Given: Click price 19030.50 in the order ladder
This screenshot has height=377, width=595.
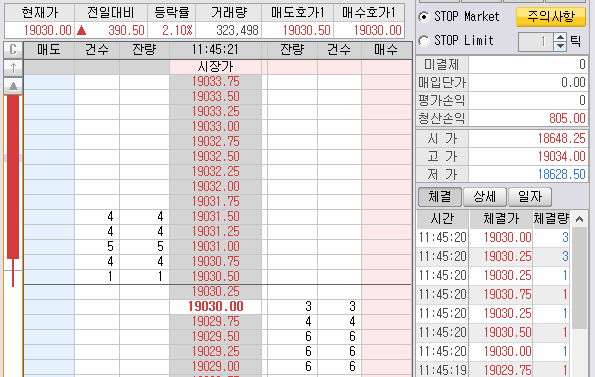Looking at the screenshot, I should tap(215, 276).
